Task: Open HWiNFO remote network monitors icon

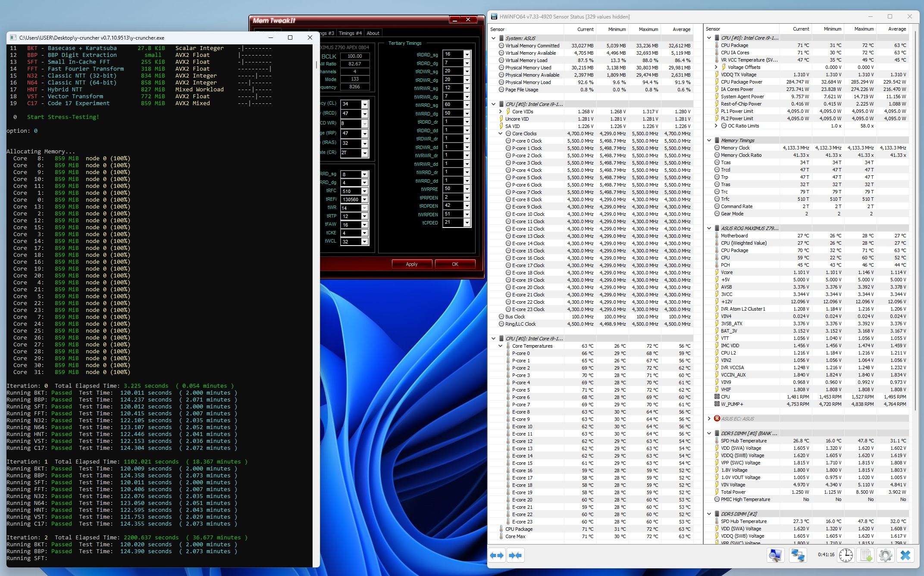Action: click(x=798, y=555)
